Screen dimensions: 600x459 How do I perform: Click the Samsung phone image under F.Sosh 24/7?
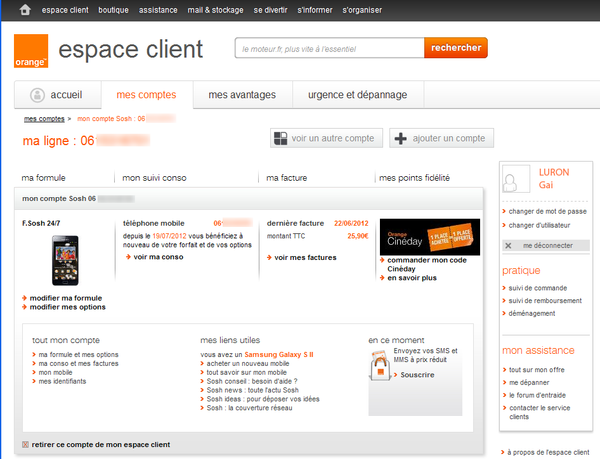65,260
